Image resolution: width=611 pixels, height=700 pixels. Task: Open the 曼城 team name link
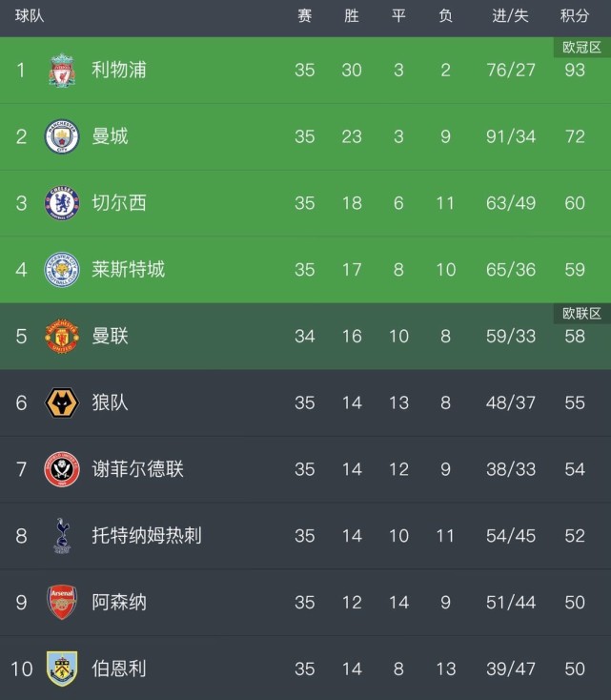(110, 136)
